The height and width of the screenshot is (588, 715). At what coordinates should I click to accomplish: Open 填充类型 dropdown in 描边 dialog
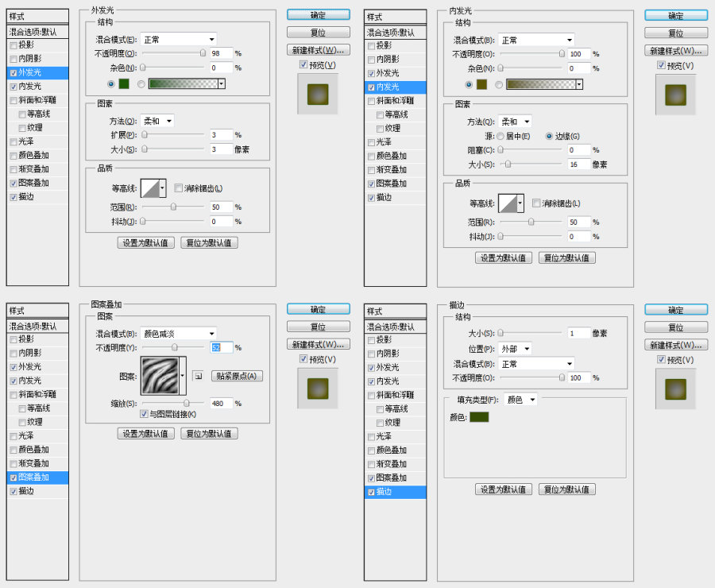click(x=520, y=400)
